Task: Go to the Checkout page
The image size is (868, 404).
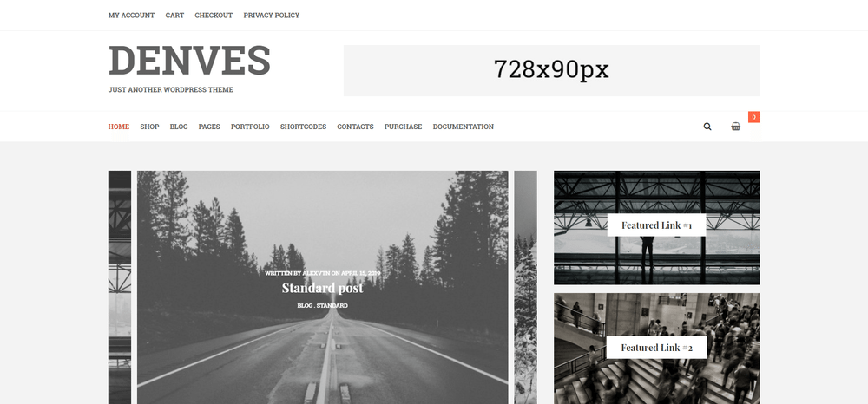Action: [x=214, y=16]
